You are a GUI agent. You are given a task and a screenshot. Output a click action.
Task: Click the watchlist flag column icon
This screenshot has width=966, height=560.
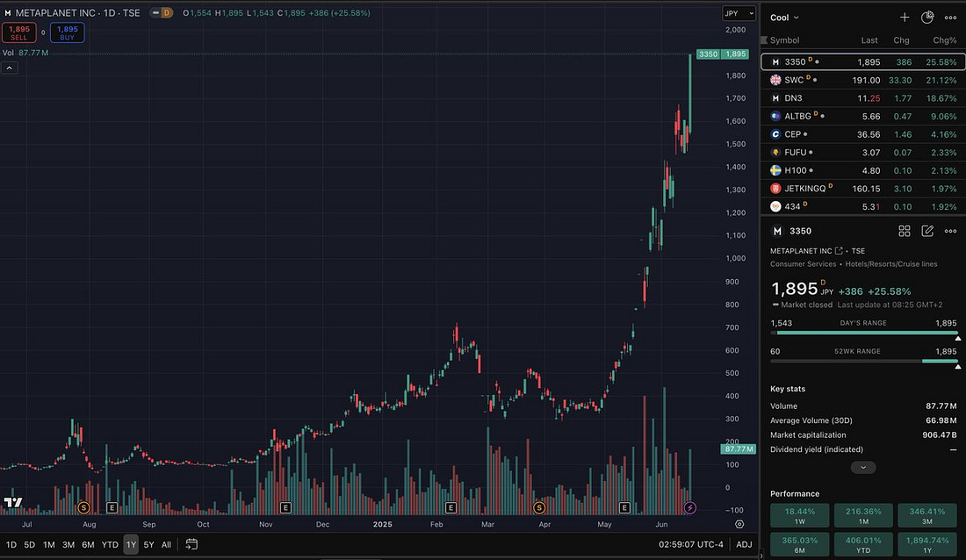tap(764, 40)
